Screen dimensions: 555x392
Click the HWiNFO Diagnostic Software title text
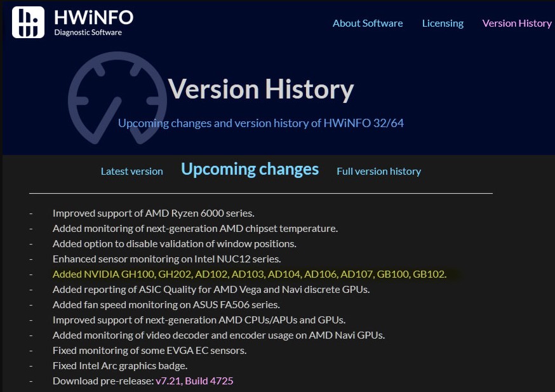point(93,22)
